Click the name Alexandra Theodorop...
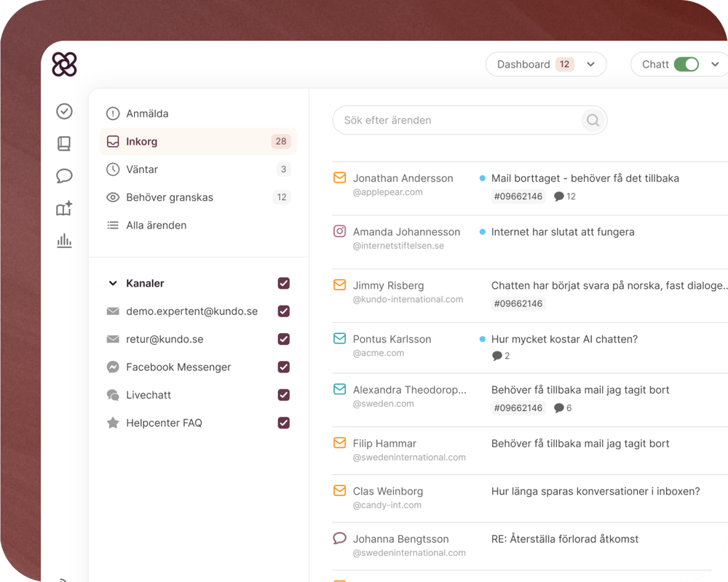This screenshot has width=728, height=582. pos(409,390)
